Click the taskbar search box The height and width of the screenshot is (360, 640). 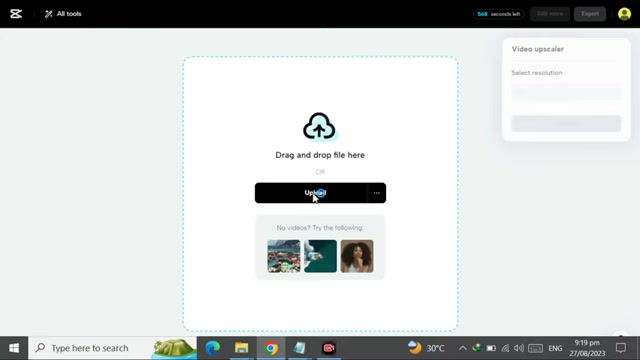pos(112,348)
